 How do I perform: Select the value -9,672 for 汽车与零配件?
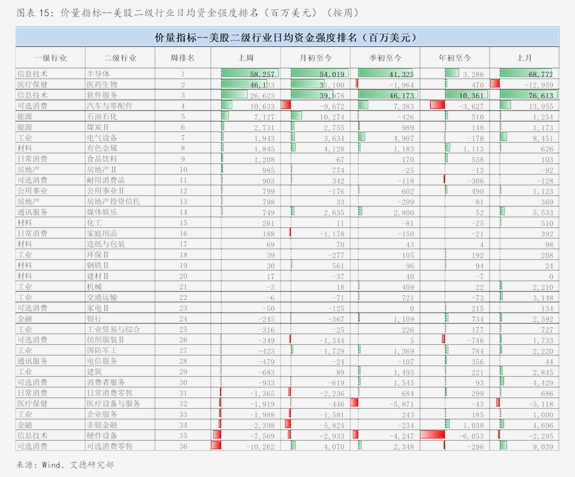[x=332, y=106]
